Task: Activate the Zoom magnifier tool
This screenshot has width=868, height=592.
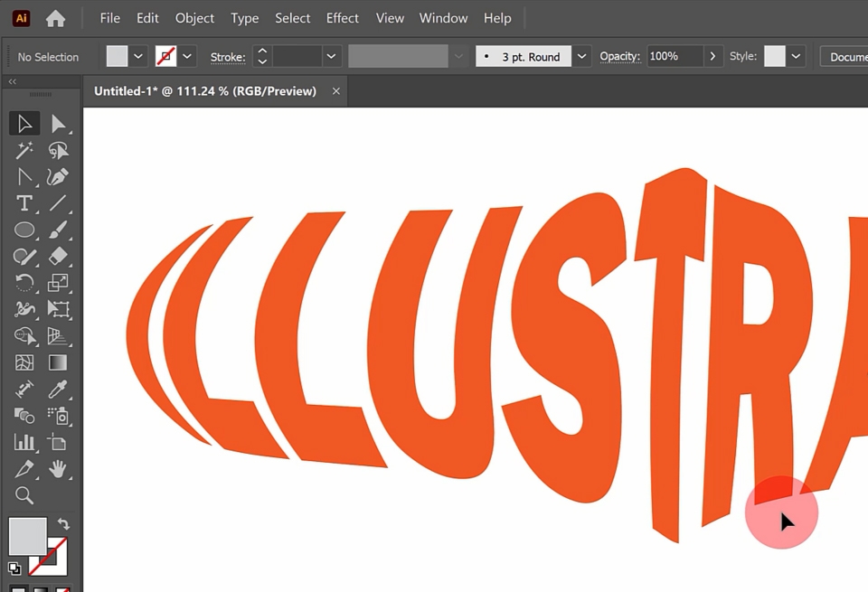Action: point(24,495)
